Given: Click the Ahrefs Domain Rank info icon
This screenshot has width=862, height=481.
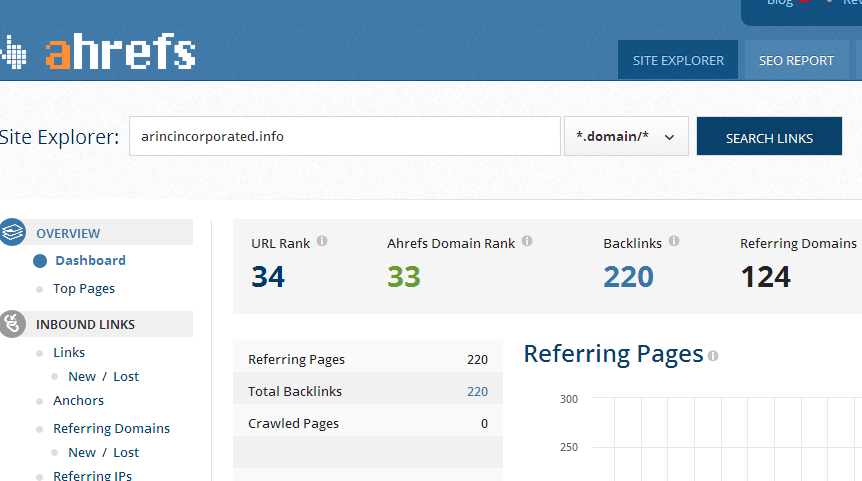Looking at the screenshot, I should [527, 241].
